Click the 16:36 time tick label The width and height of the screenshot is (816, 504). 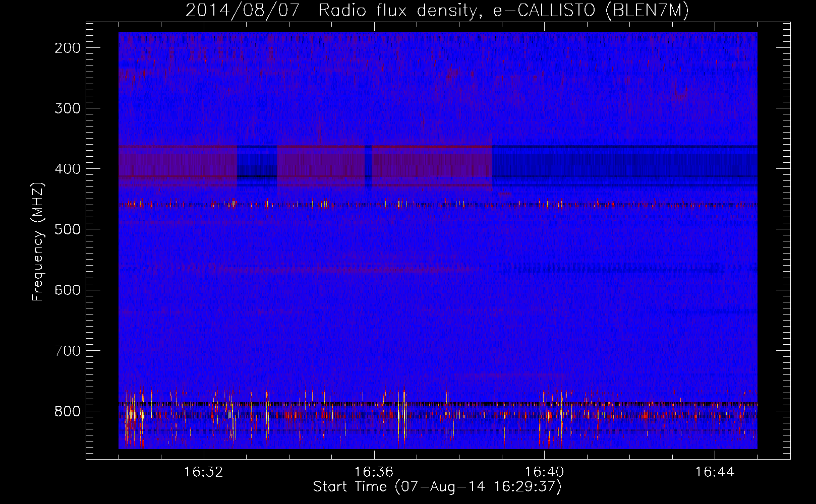click(374, 472)
